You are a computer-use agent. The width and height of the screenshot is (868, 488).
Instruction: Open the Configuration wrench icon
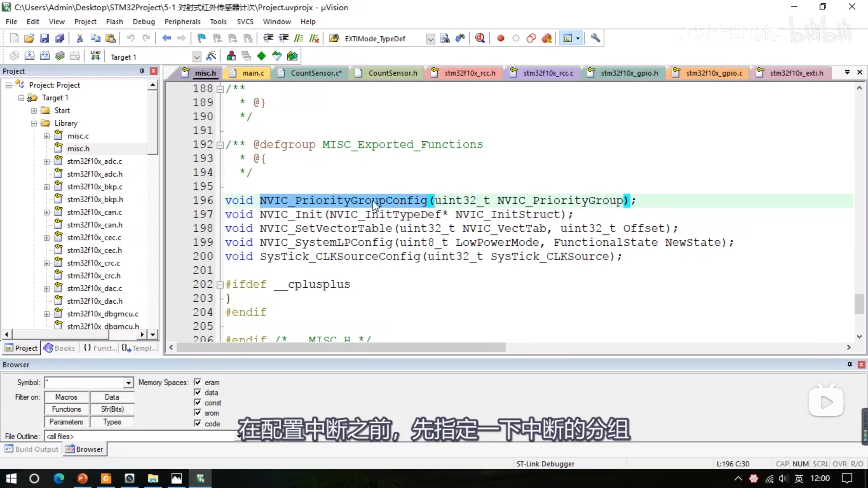pyautogui.click(x=595, y=38)
